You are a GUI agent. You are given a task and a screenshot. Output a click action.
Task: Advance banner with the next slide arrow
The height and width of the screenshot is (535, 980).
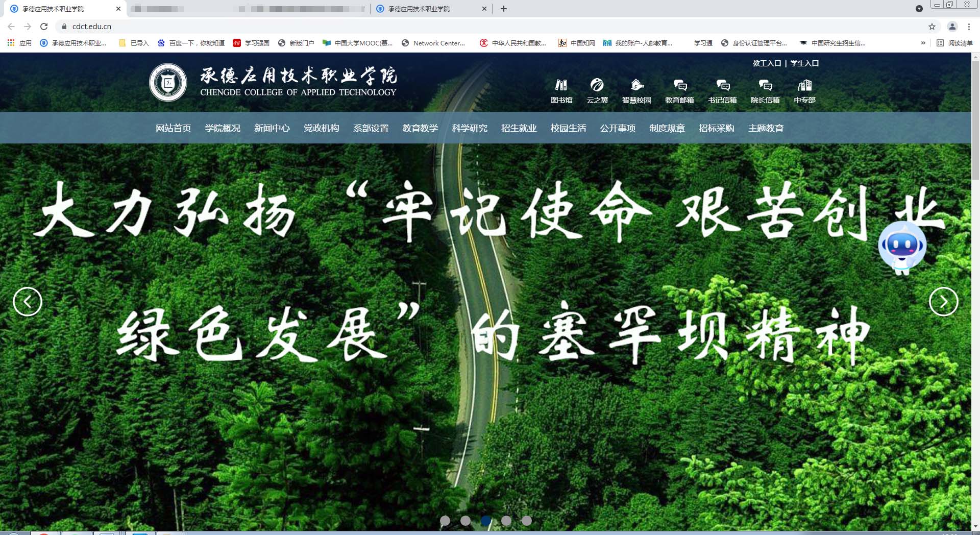(943, 302)
